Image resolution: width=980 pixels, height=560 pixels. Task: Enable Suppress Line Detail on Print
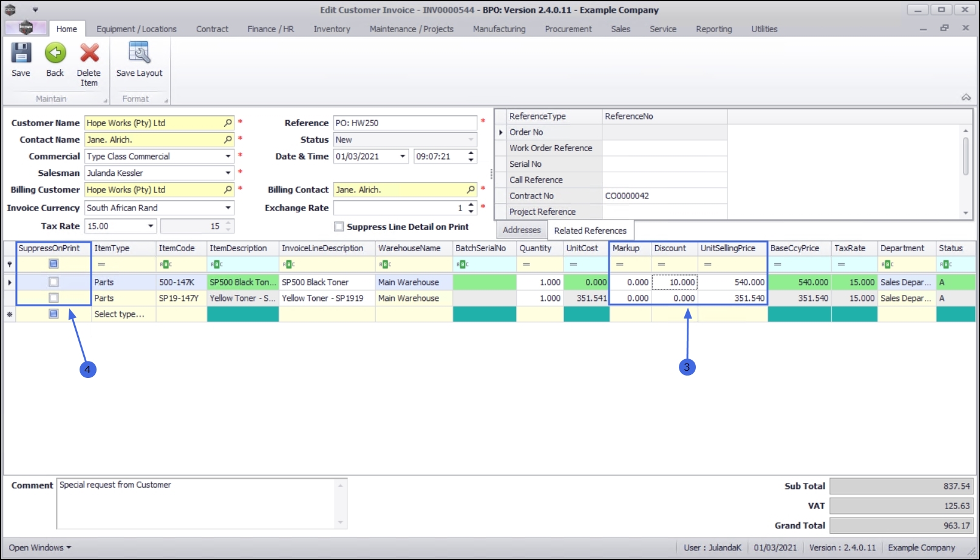click(x=339, y=226)
